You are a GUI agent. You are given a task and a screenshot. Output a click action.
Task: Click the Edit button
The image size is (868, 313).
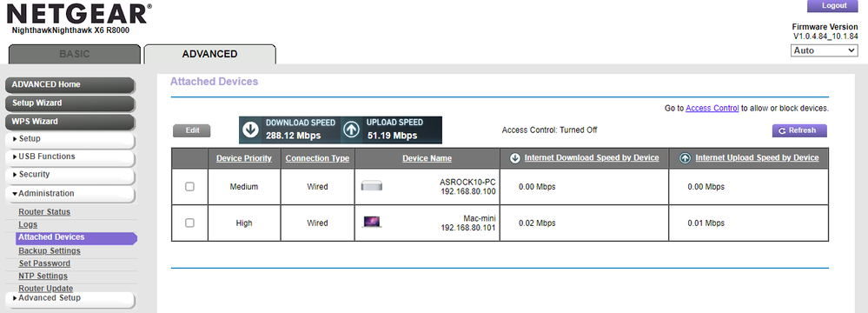[192, 130]
